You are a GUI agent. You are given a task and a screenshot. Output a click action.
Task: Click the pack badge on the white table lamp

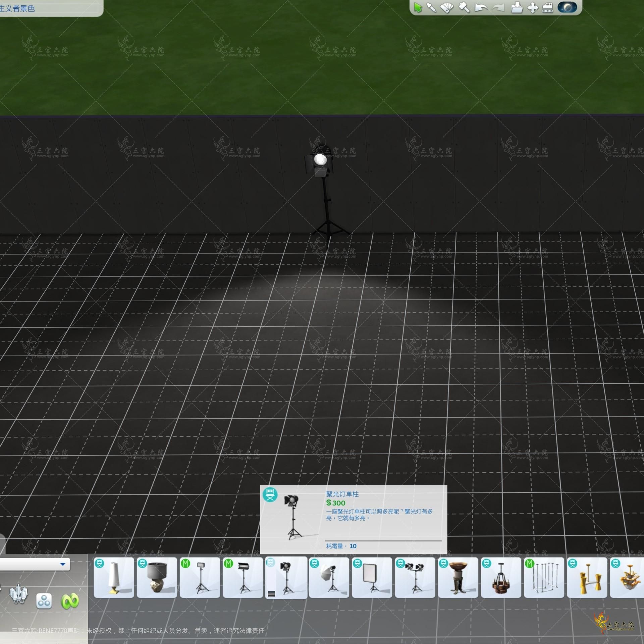coord(99,563)
